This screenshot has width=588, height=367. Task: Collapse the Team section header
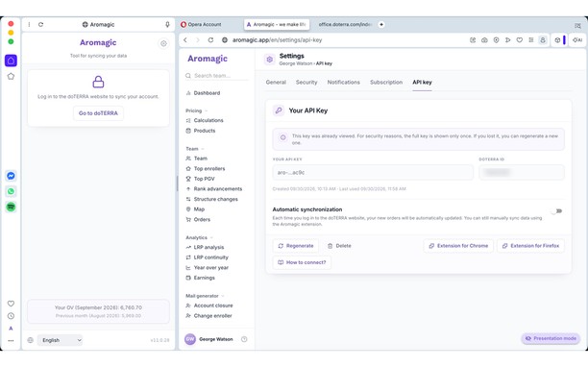point(195,149)
